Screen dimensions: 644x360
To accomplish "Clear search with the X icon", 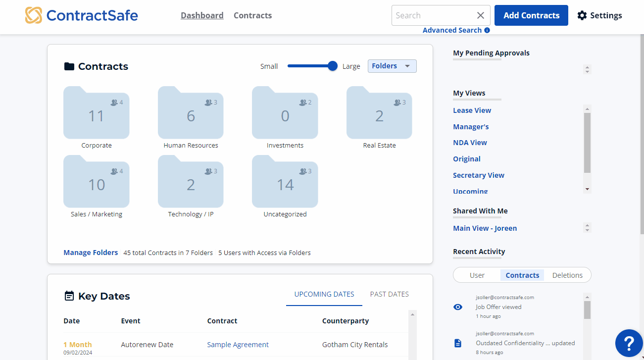I will [x=480, y=15].
